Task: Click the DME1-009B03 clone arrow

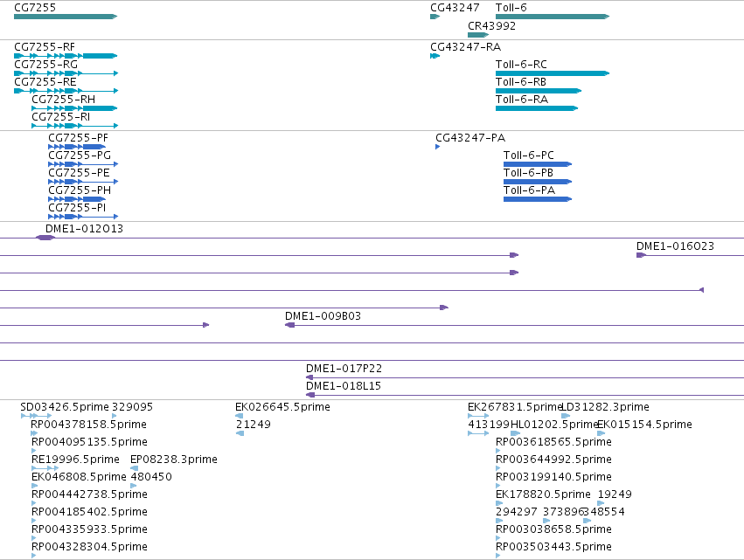Action: tap(289, 325)
